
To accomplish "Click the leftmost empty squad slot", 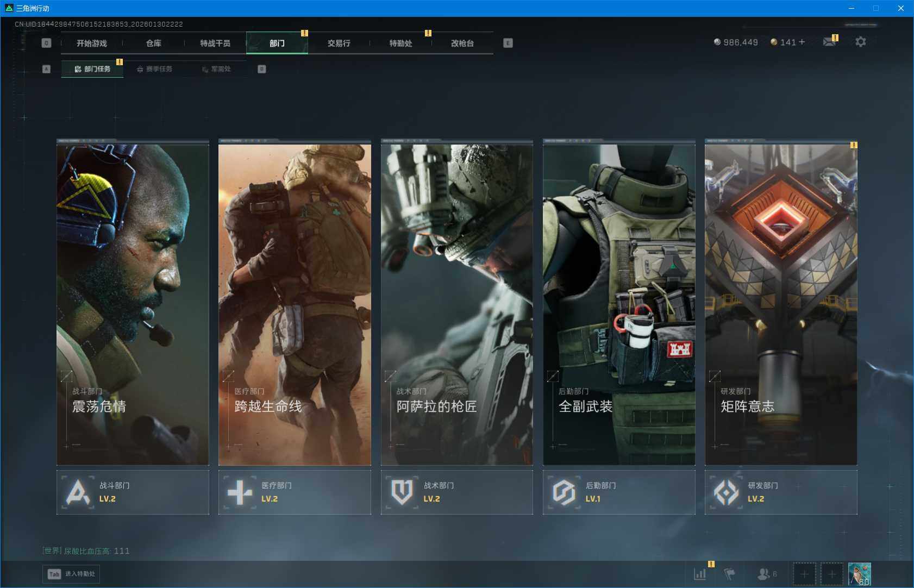I will [x=804, y=574].
